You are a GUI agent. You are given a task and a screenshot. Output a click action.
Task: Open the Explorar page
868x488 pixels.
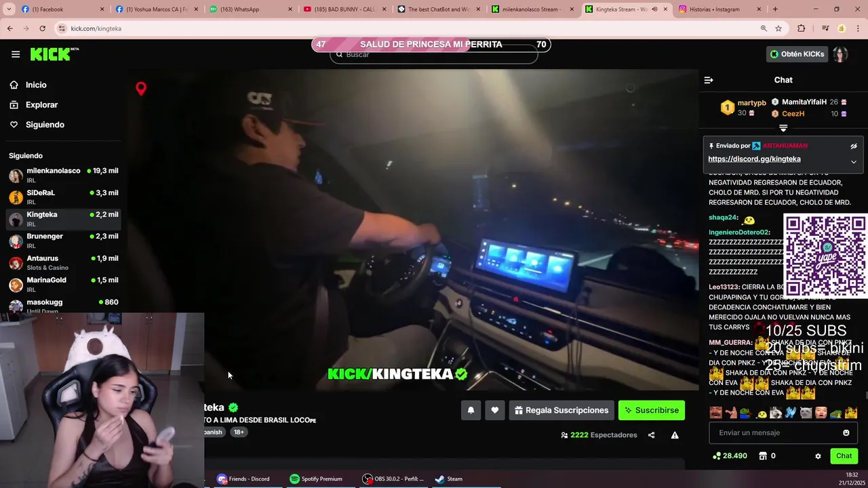(41, 105)
